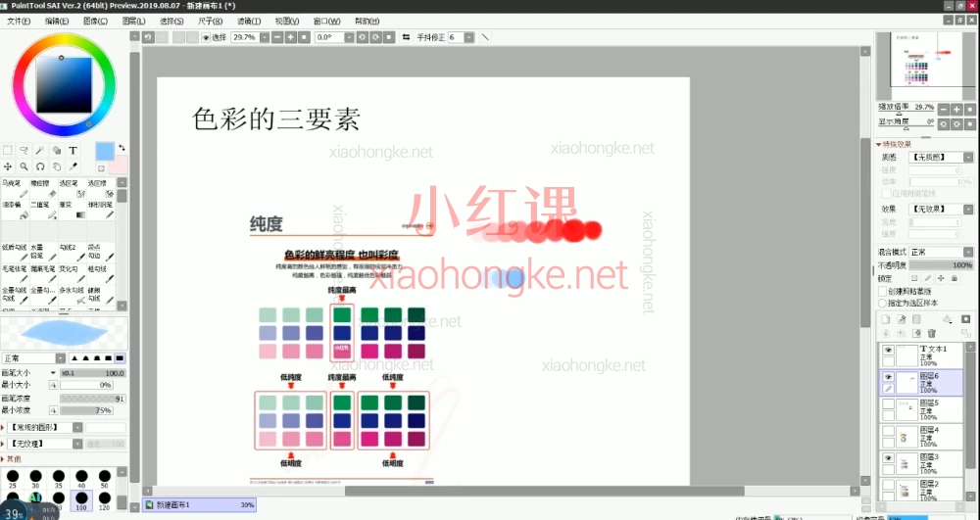980x520 pixels.
Task: Create a new linework layer
Action: pos(902,319)
